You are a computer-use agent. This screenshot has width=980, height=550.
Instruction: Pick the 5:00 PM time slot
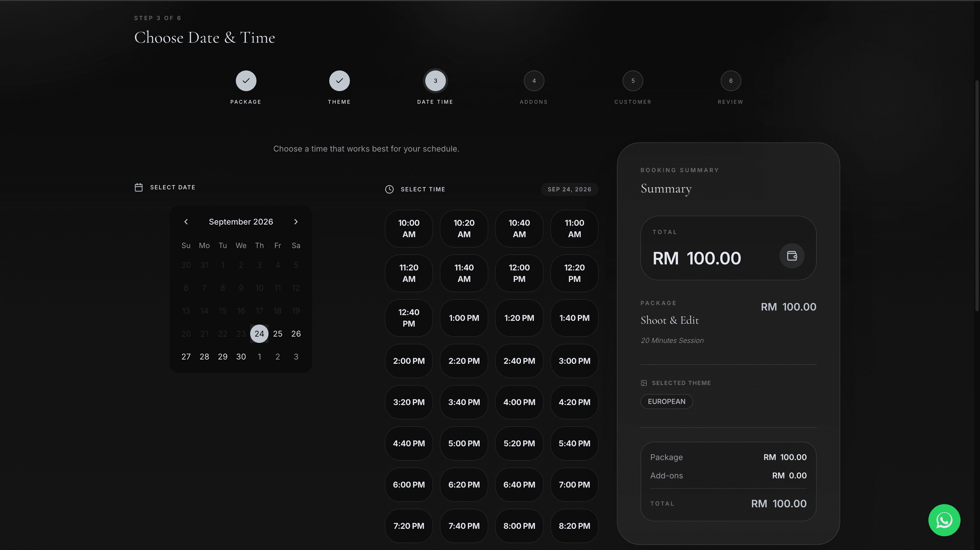tap(464, 443)
